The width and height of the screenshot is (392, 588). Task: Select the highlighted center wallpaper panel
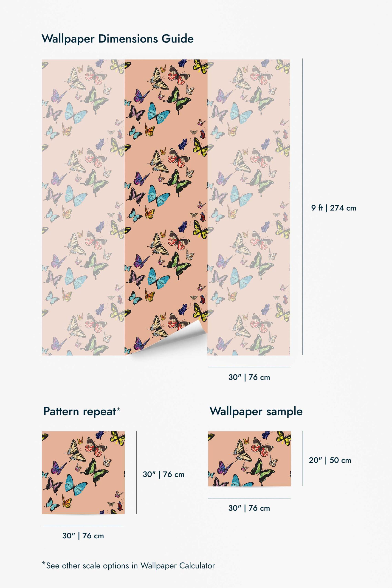pos(166,207)
